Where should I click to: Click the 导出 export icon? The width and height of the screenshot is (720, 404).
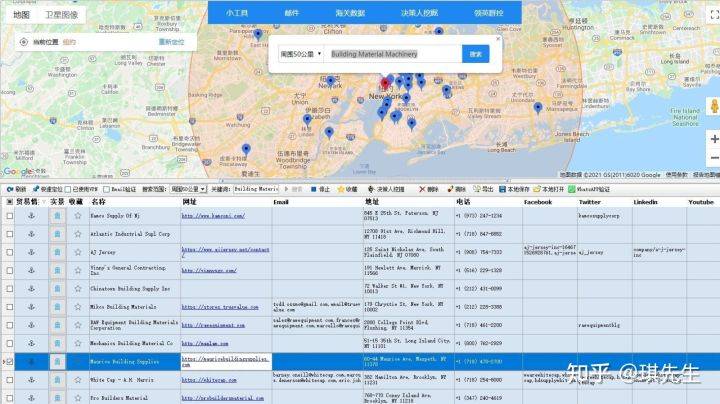(477, 189)
